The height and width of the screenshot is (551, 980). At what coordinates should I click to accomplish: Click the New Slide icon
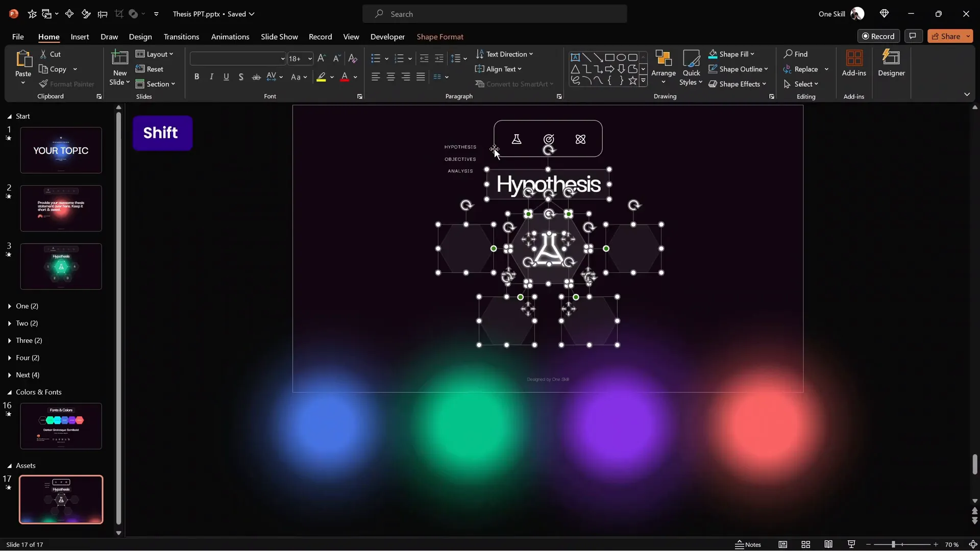119,58
